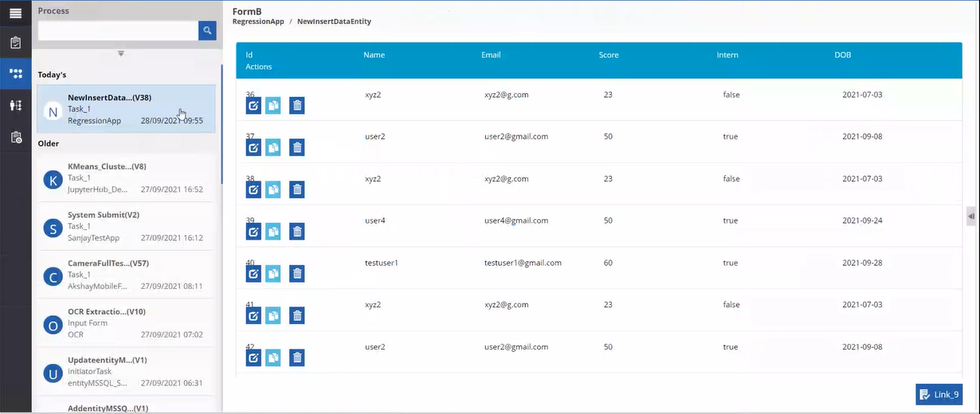Open the AddentityMSSQ (V1) process

tap(126, 406)
